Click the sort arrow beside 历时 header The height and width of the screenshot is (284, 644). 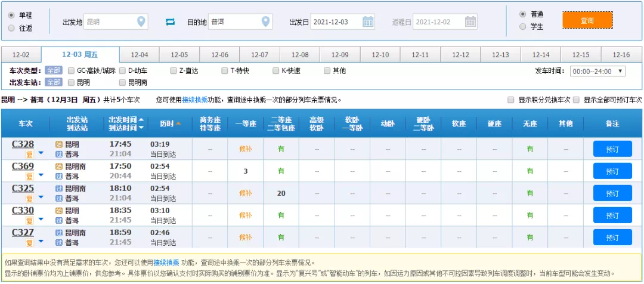click(178, 124)
